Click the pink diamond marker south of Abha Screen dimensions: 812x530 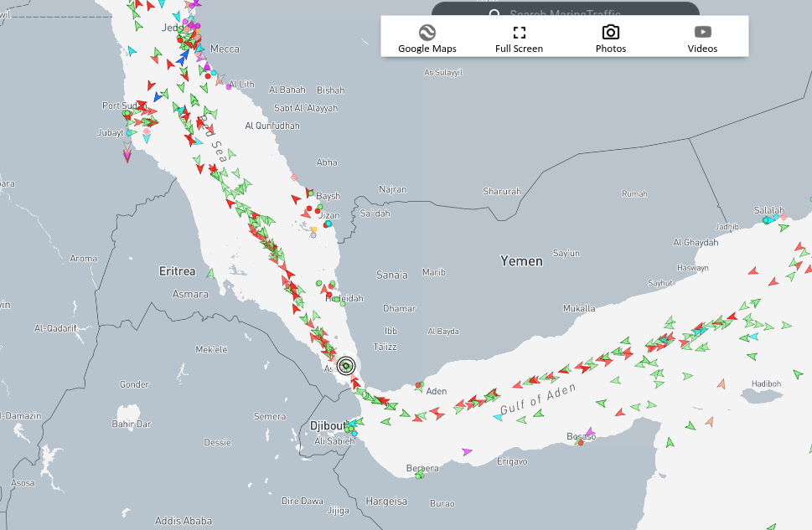[x=293, y=178]
